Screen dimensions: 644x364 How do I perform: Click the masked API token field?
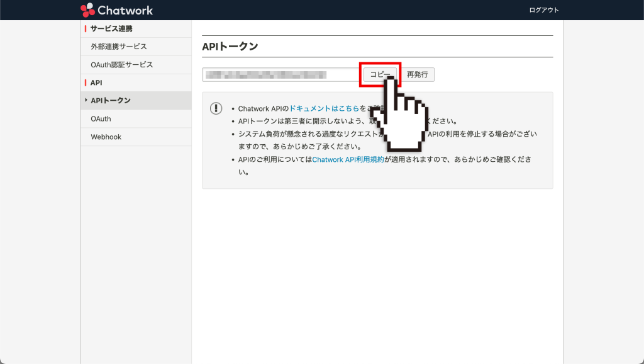(x=280, y=74)
